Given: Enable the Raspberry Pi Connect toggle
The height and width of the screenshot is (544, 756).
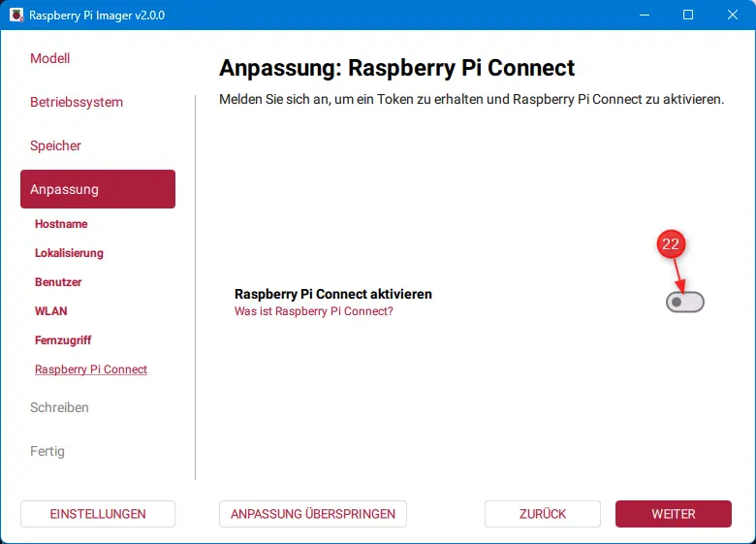Looking at the screenshot, I should pos(684,303).
